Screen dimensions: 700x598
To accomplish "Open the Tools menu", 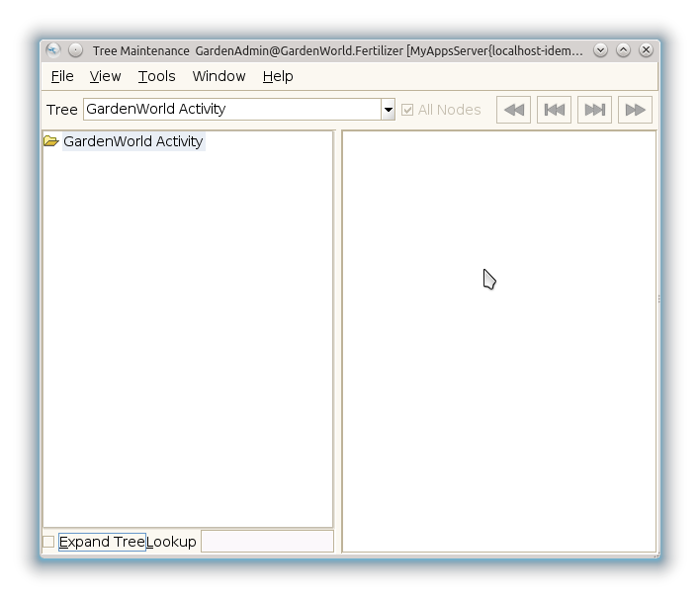I will pyautogui.click(x=156, y=76).
